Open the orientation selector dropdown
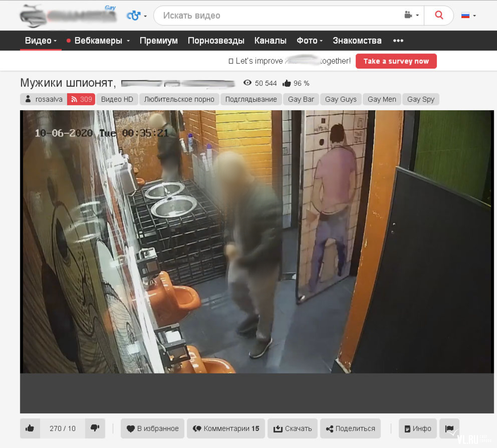This screenshot has height=448, width=497. coord(137,16)
